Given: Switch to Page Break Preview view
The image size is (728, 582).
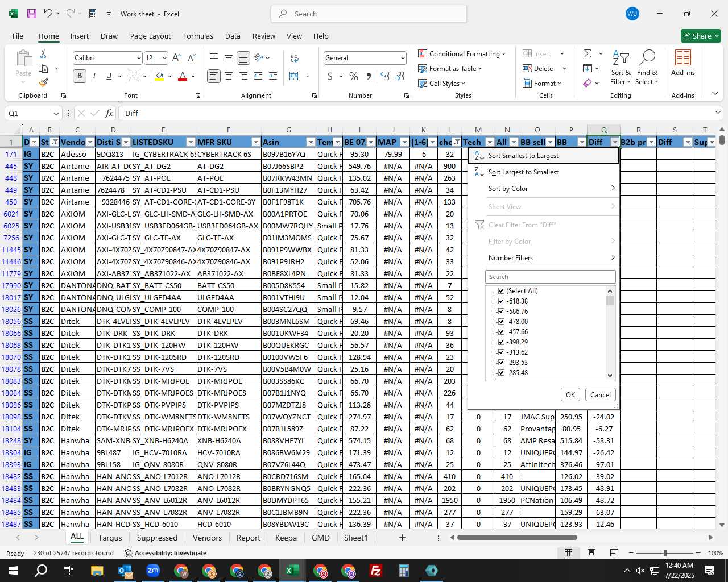Looking at the screenshot, I should [x=614, y=553].
